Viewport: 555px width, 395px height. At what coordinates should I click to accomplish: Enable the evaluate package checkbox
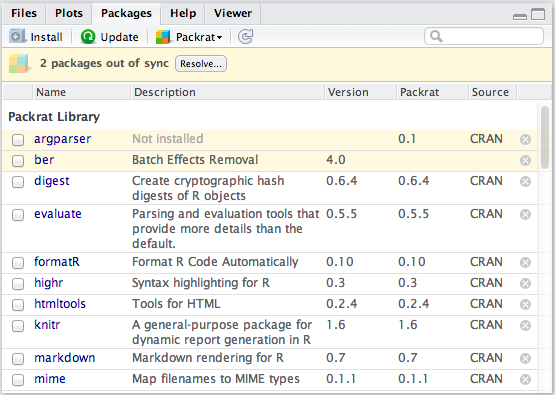point(18,215)
